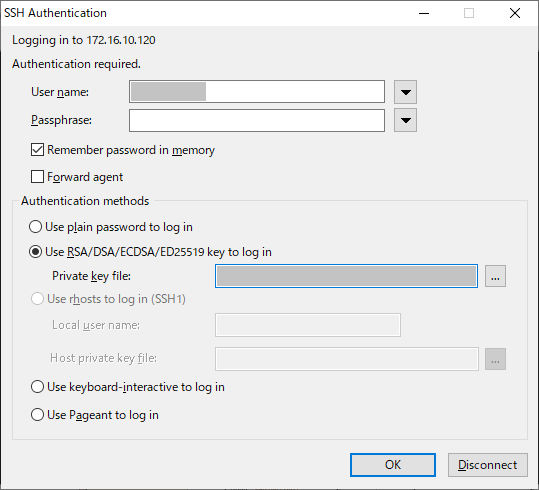Select Use keyboard-interactive to log in
The width and height of the screenshot is (539, 490).
click(x=37, y=387)
